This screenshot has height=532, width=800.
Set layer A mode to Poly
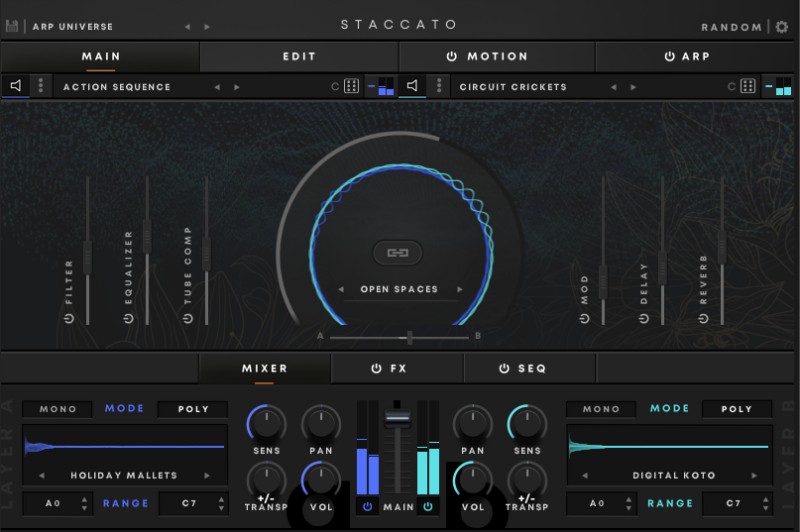coord(193,409)
